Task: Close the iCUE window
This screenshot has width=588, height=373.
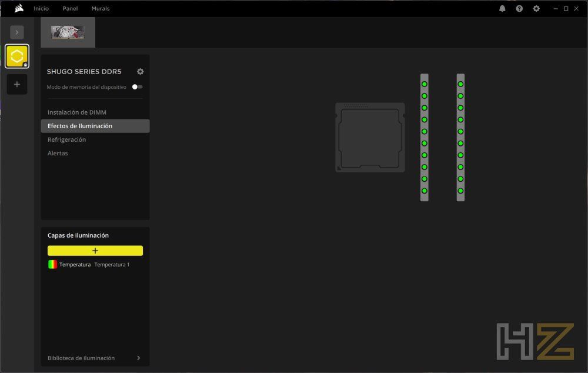Action: point(576,8)
